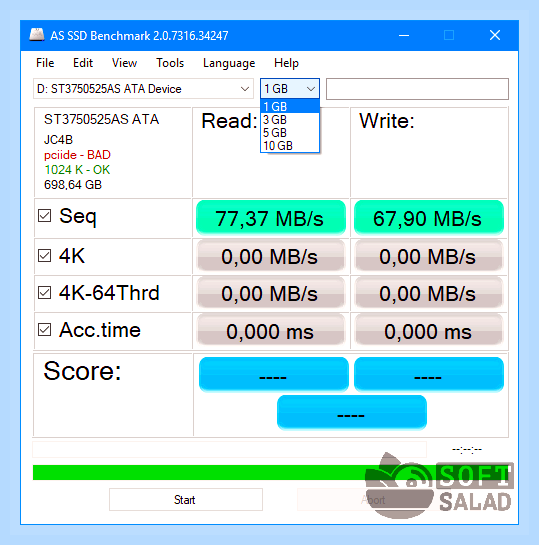Click the elapsed time '--:--:--' indicator
This screenshot has width=539, height=545.
pos(467,449)
